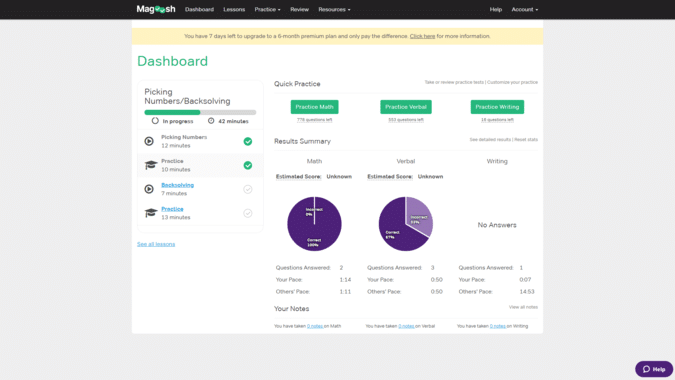This screenshot has height=380, width=675.
Task: Open notes link for Writing
Action: (x=498, y=326)
